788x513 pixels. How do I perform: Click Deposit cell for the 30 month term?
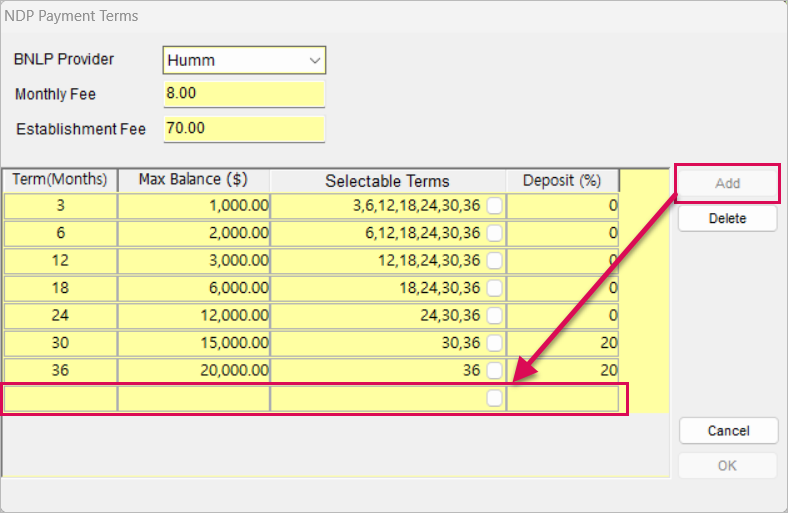(562, 343)
